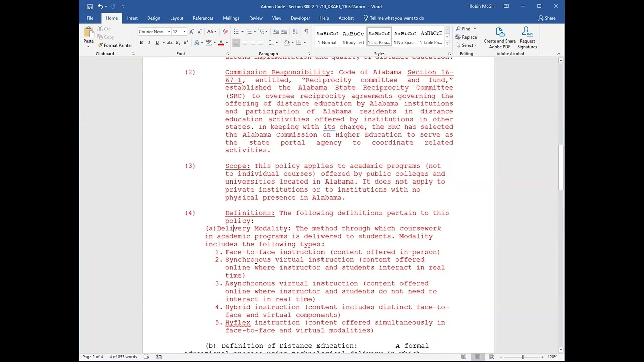
Task: Undo the last action
Action: point(100,6)
